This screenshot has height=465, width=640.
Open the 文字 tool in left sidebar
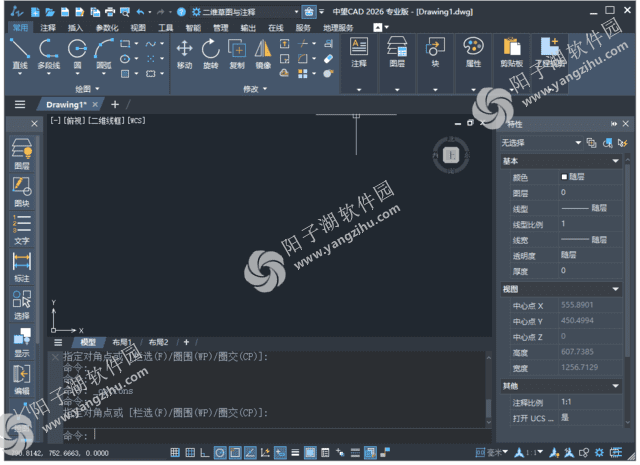pyautogui.click(x=22, y=229)
